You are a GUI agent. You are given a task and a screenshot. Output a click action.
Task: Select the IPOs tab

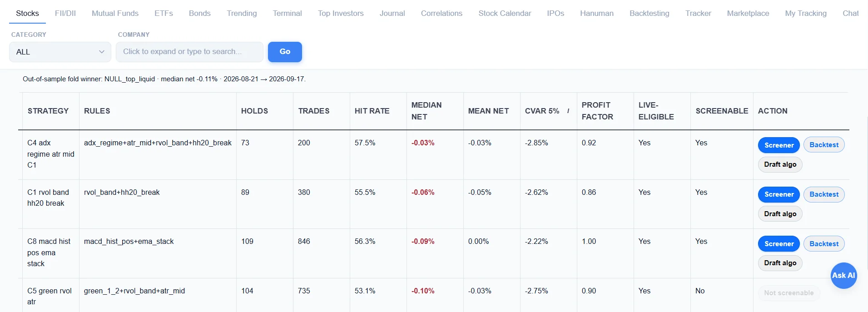[556, 13]
